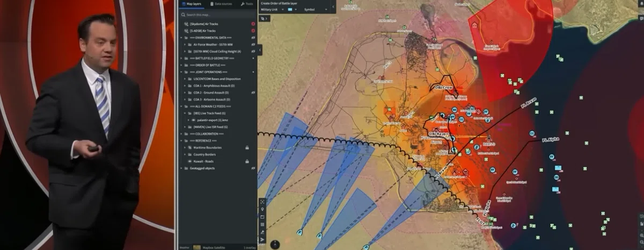Select the window frame map tool
This screenshot has height=250, width=644.
click(x=262, y=217)
